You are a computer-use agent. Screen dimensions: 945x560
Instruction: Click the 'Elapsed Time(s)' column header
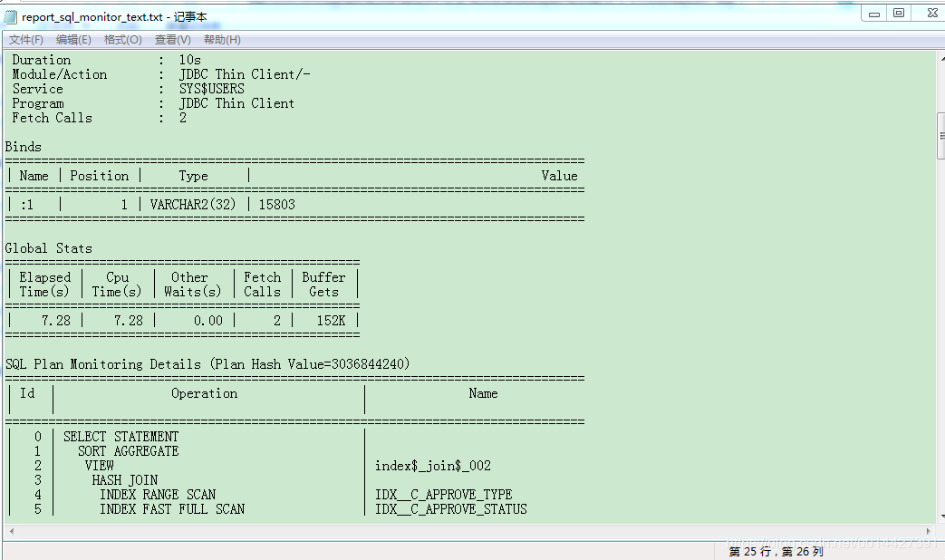[x=44, y=285]
